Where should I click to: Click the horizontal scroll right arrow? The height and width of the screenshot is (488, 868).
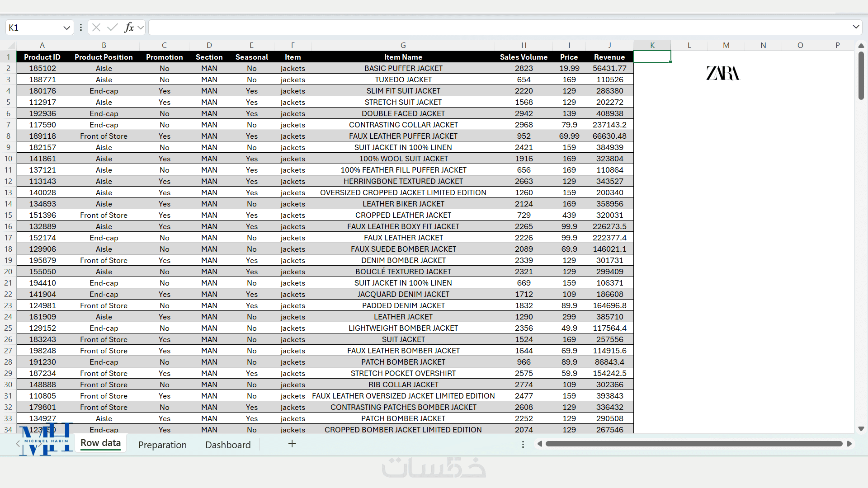pyautogui.click(x=849, y=444)
